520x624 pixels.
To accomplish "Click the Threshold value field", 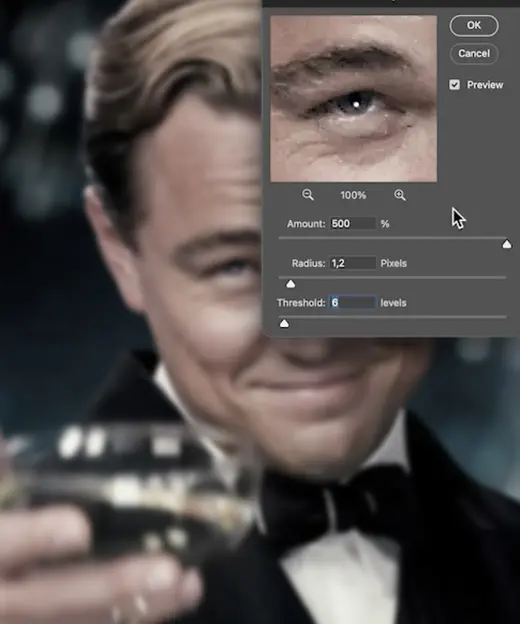I will click(353, 302).
